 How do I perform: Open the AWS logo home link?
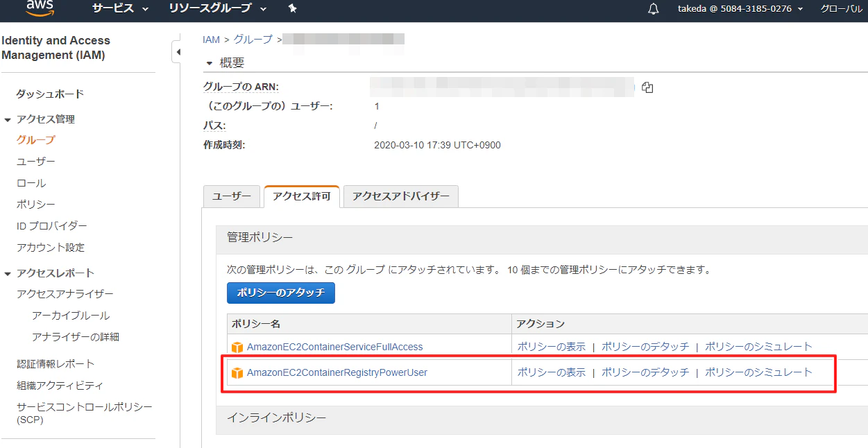(40, 7)
